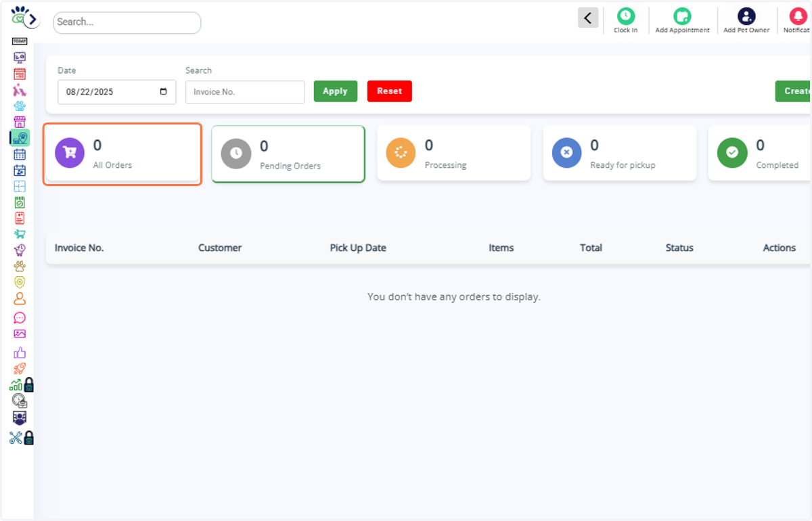Open the pink chat bubble sidebar icon
Image resolution: width=812 pixels, height=521 pixels.
(20, 317)
